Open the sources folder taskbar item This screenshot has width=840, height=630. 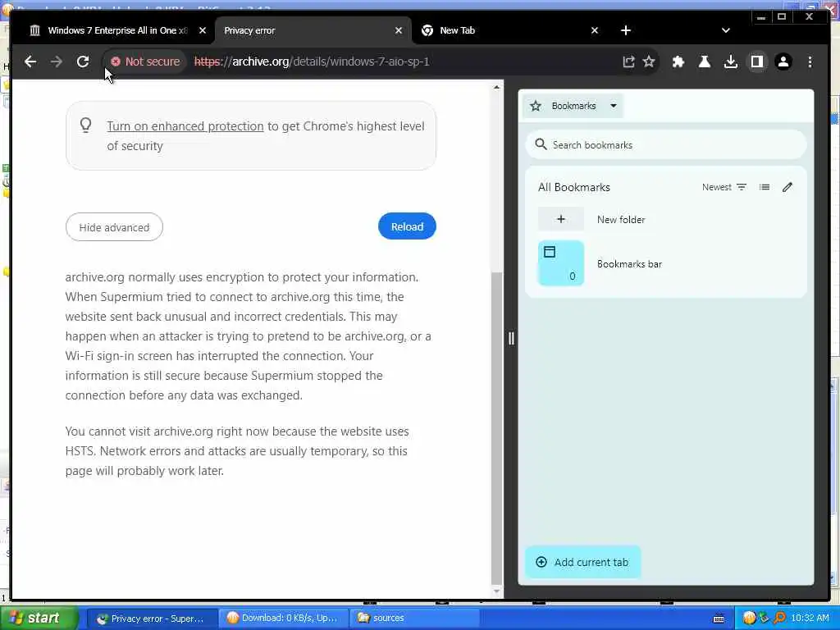coord(413,619)
